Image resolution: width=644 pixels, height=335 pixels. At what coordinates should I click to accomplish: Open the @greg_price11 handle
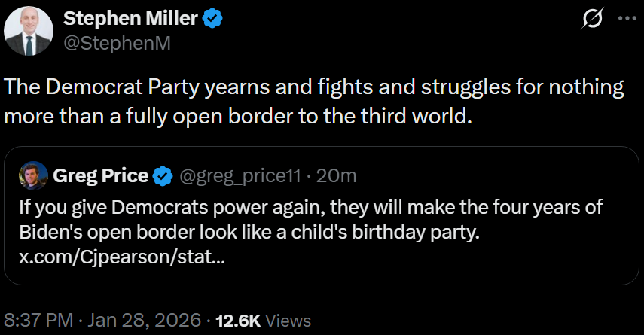coord(240,176)
